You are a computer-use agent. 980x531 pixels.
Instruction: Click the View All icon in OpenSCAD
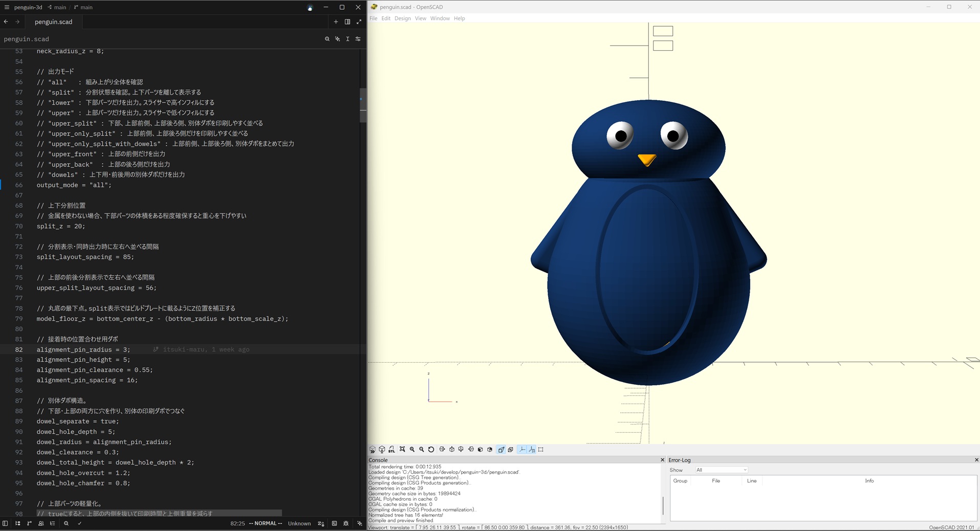pos(402,449)
